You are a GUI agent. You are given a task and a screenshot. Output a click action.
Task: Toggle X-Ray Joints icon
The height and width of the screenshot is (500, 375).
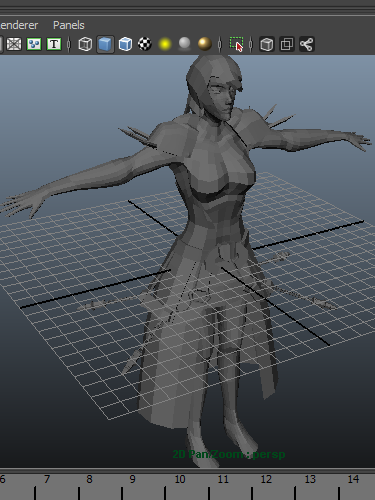point(306,44)
